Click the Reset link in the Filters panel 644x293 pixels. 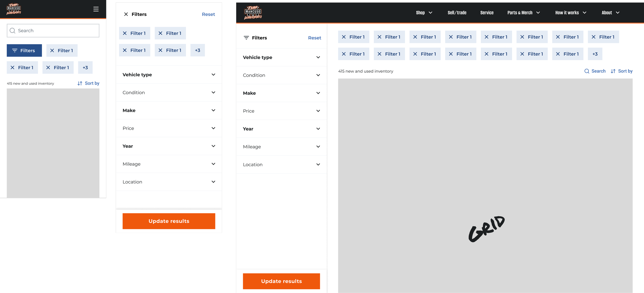(x=315, y=38)
